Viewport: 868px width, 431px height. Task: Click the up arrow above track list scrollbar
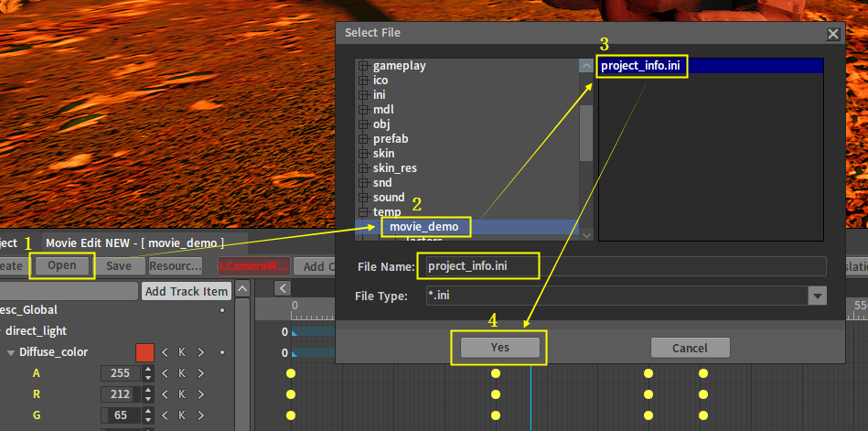click(x=242, y=289)
